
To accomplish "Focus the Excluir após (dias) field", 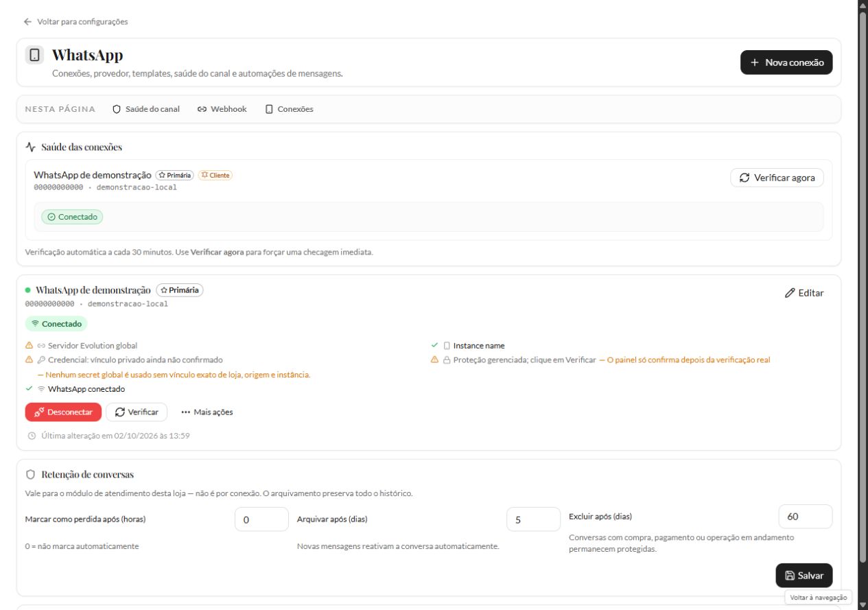I will [x=806, y=517].
